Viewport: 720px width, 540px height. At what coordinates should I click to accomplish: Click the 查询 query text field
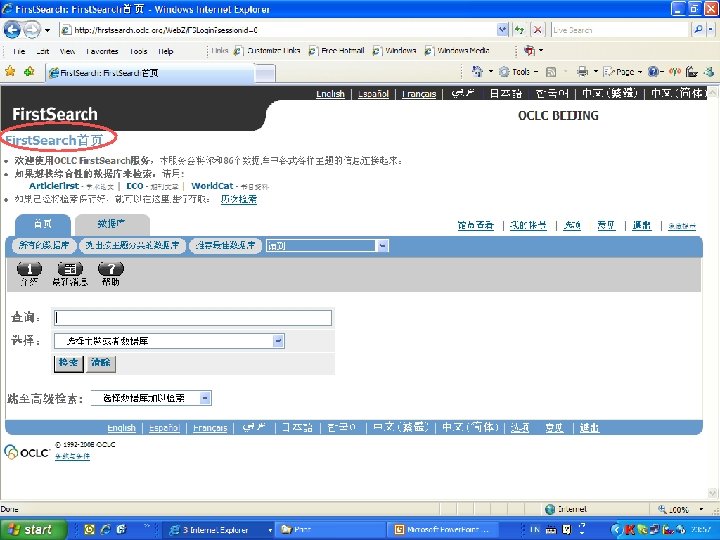point(193,318)
